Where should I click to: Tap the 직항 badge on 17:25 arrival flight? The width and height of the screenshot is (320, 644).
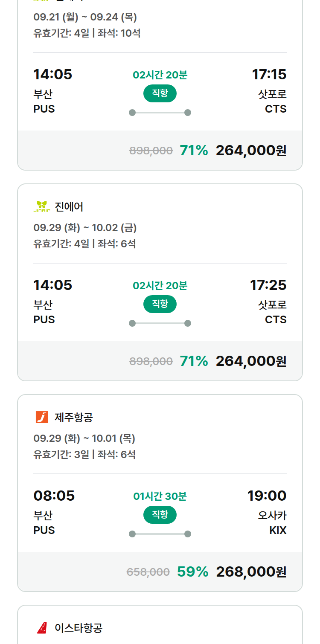point(160,304)
